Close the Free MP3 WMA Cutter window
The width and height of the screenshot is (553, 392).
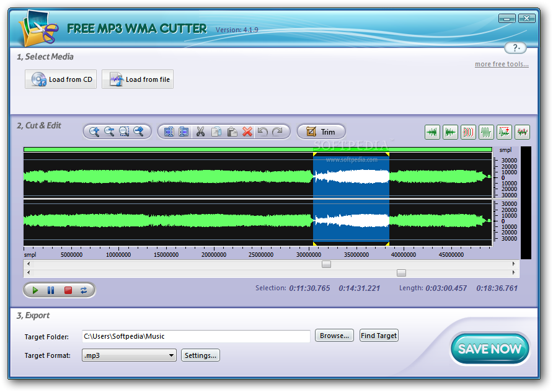click(526, 18)
